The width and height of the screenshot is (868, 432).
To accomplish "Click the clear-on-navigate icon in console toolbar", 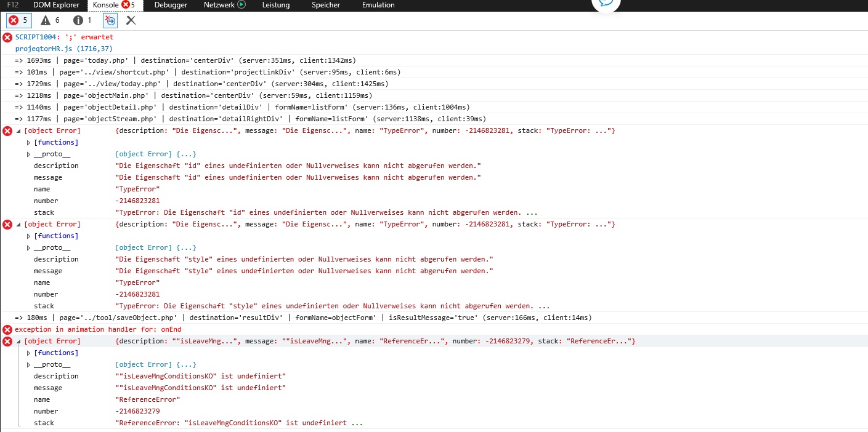I will 110,20.
